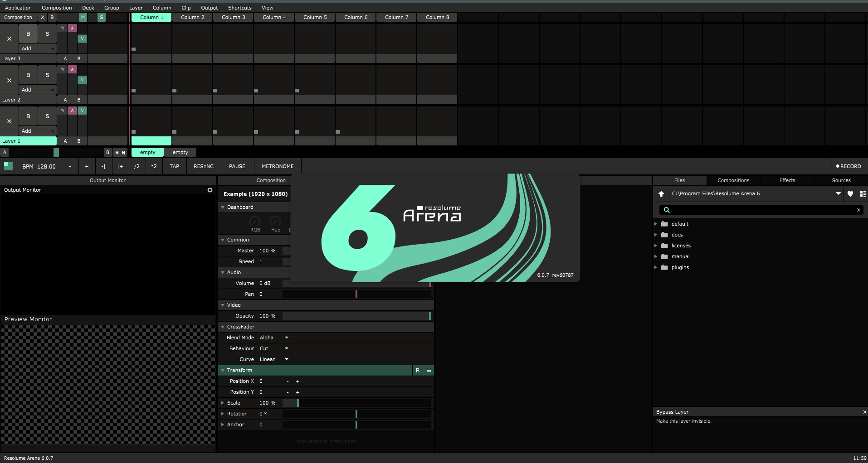This screenshot has height=463, width=868.
Task: Expand the plugins folder in tree
Action: pyautogui.click(x=656, y=268)
